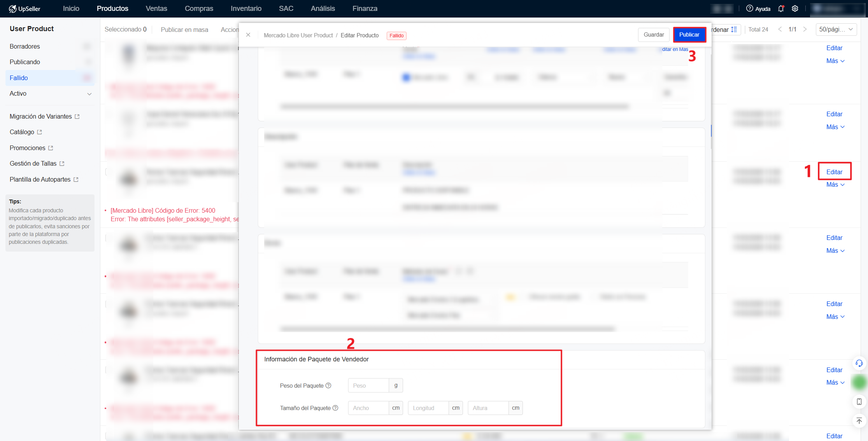Go to the next page arrow
The image size is (868, 441).
tap(805, 29)
